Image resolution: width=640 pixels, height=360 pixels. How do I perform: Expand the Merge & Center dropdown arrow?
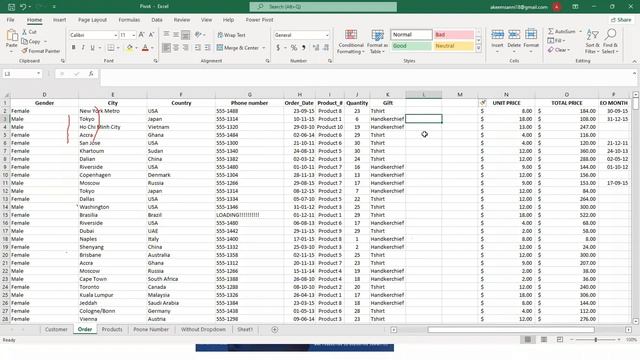pos(264,48)
